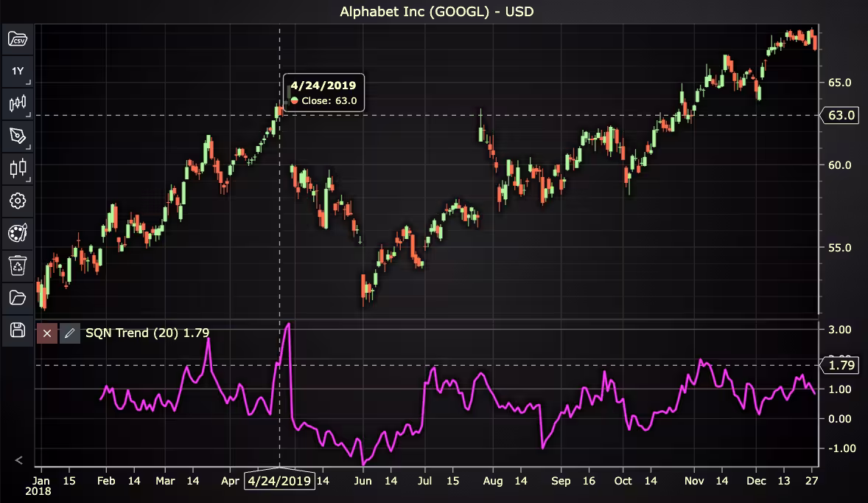Click the 55.0 price axis label
The image size is (868, 503).
click(839, 248)
